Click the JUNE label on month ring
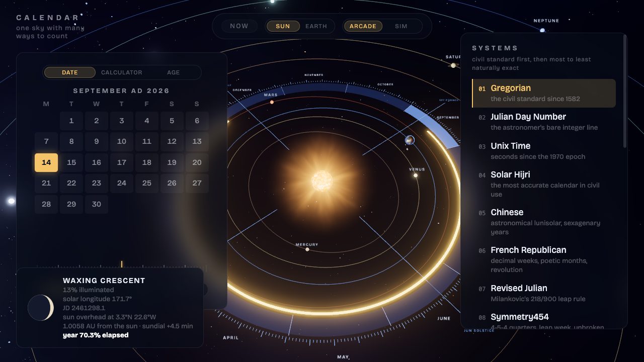 click(444, 318)
